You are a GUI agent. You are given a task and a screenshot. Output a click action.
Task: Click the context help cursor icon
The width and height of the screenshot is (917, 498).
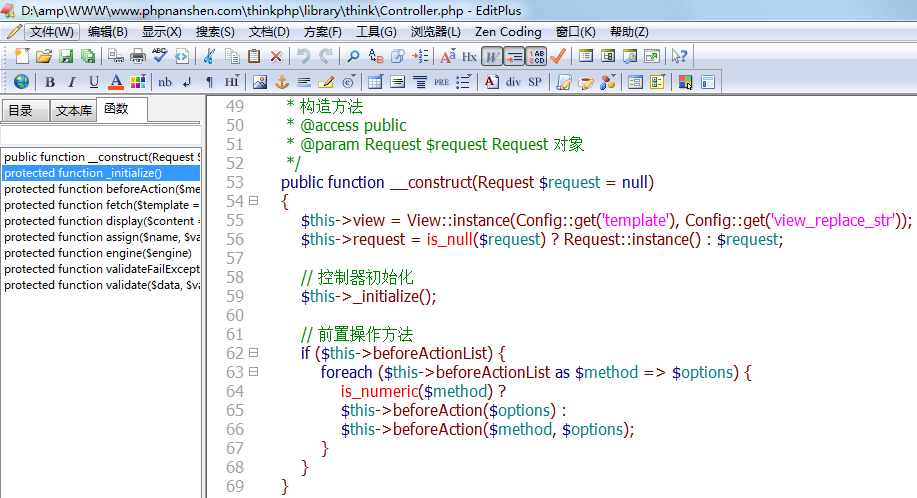[679, 56]
